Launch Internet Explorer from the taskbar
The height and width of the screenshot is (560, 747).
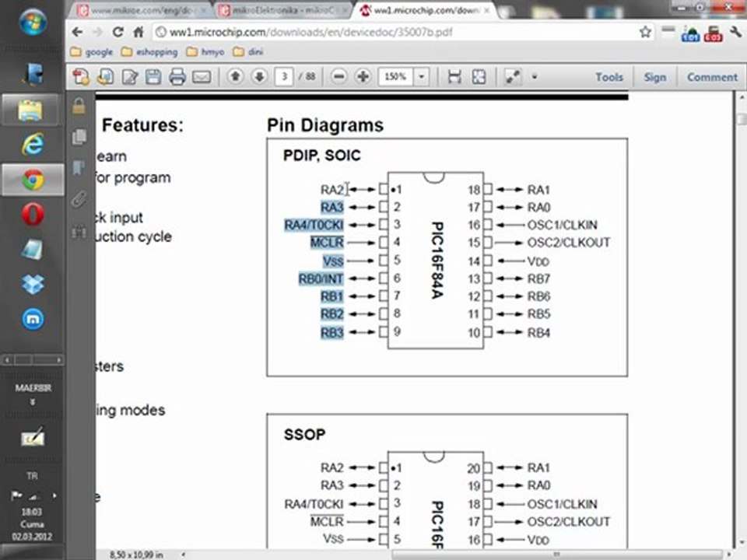tap(32, 145)
